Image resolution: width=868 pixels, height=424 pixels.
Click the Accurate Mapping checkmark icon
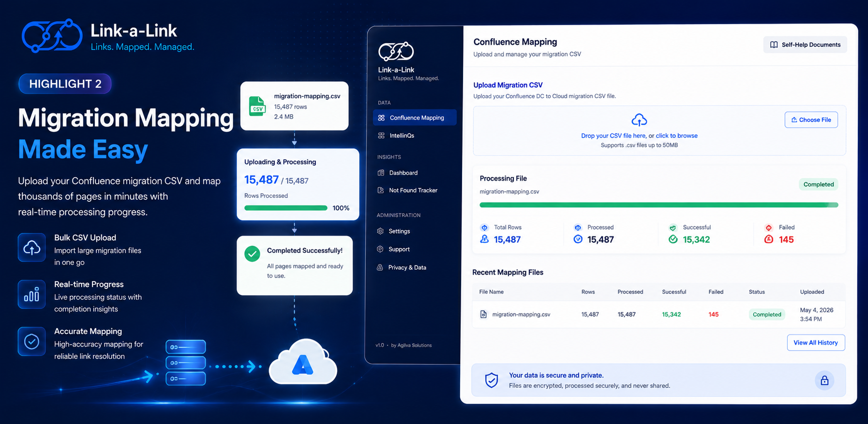[x=32, y=341]
